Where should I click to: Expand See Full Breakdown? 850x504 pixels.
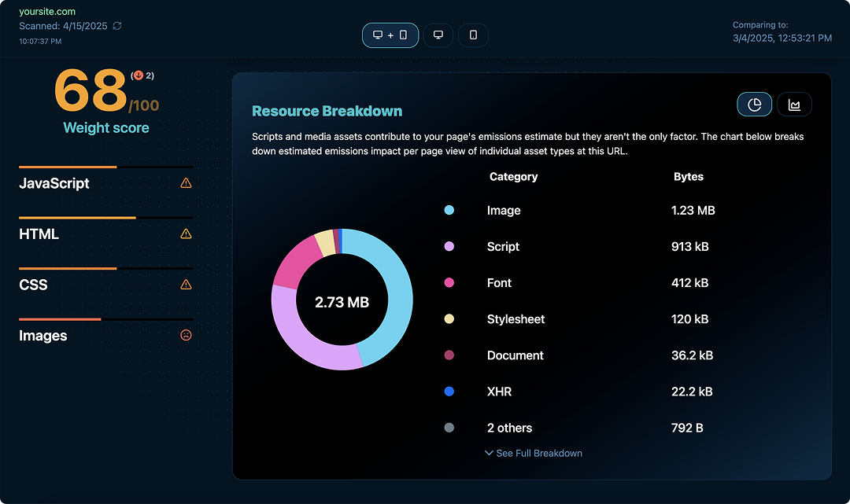(534, 453)
